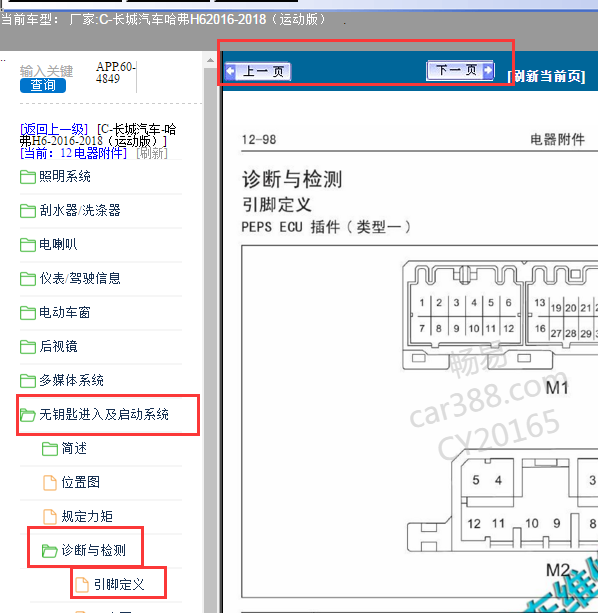598x613 pixels.
Task: Click page icon beside 位置图
Action: coord(50,483)
